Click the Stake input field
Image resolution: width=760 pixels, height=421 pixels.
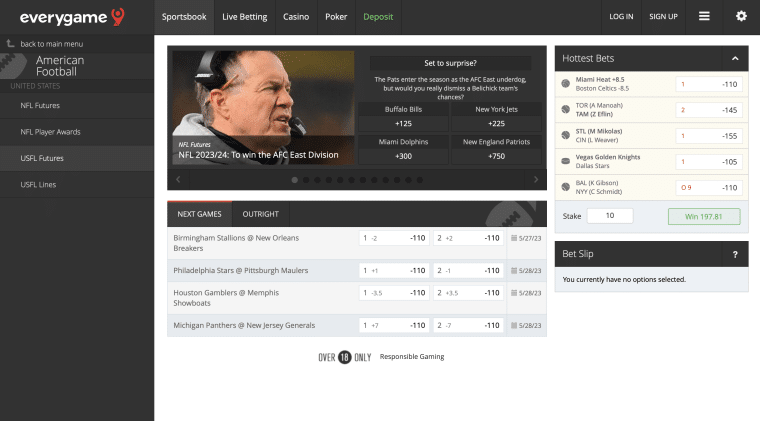point(610,216)
